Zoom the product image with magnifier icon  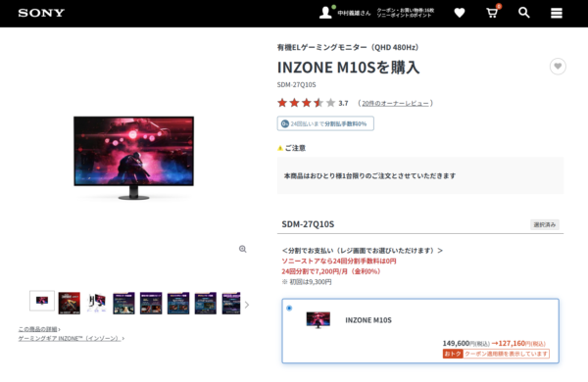coord(243,249)
